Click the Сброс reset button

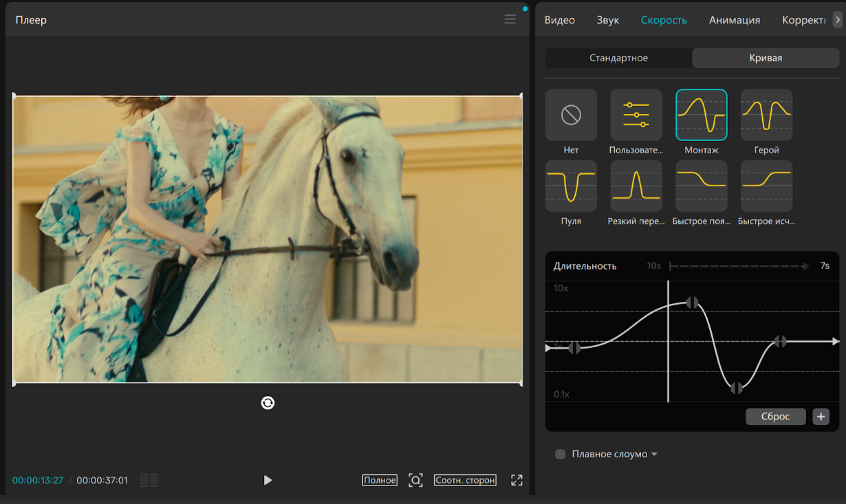(x=775, y=417)
